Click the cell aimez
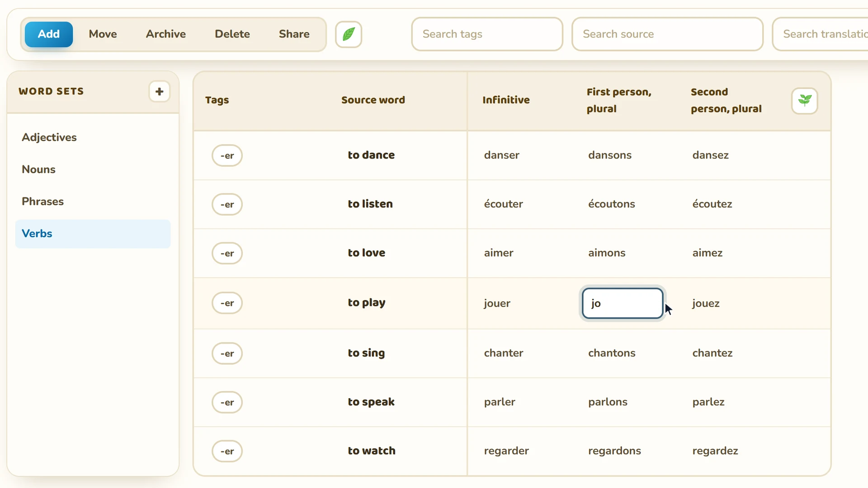The width and height of the screenshot is (868, 488). [x=708, y=253]
